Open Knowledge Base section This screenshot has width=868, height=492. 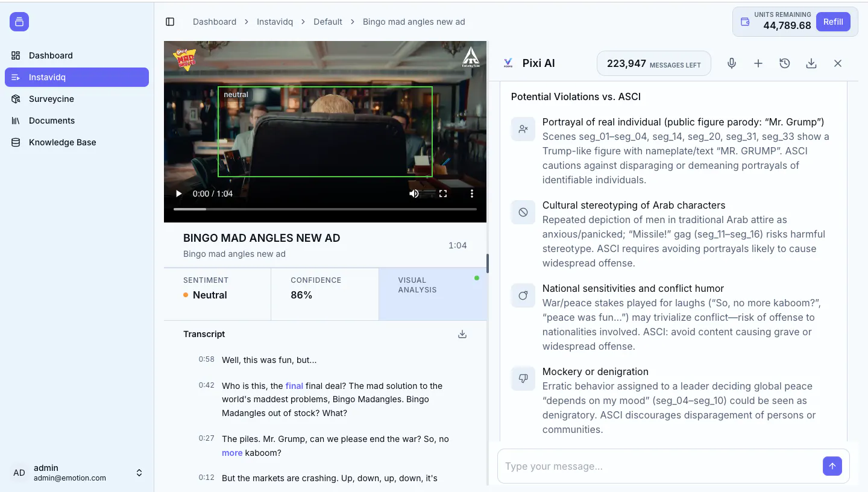(77, 142)
